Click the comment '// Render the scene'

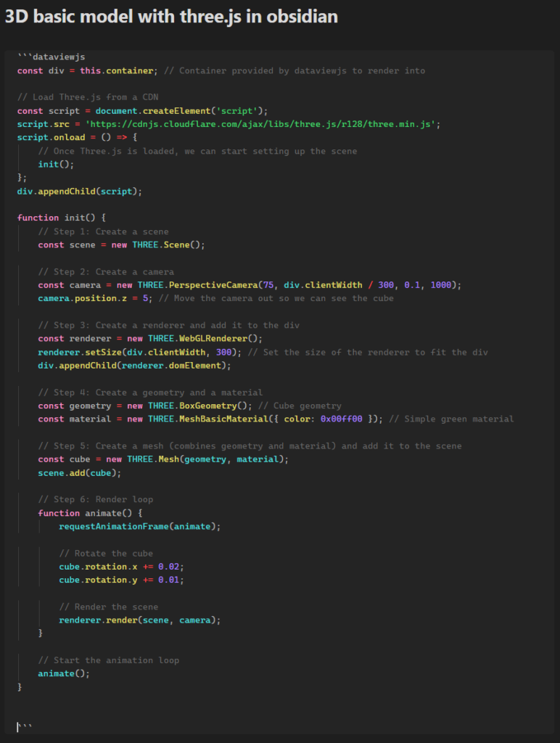coord(109,607)
